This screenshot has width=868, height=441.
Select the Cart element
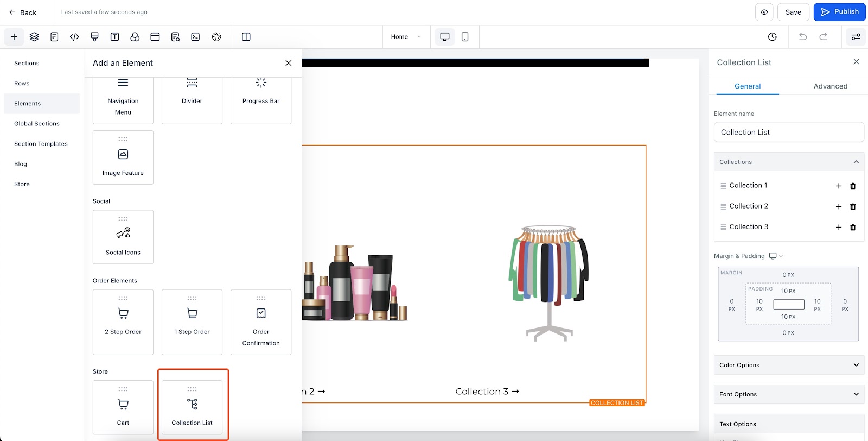[x=123, y=407]
